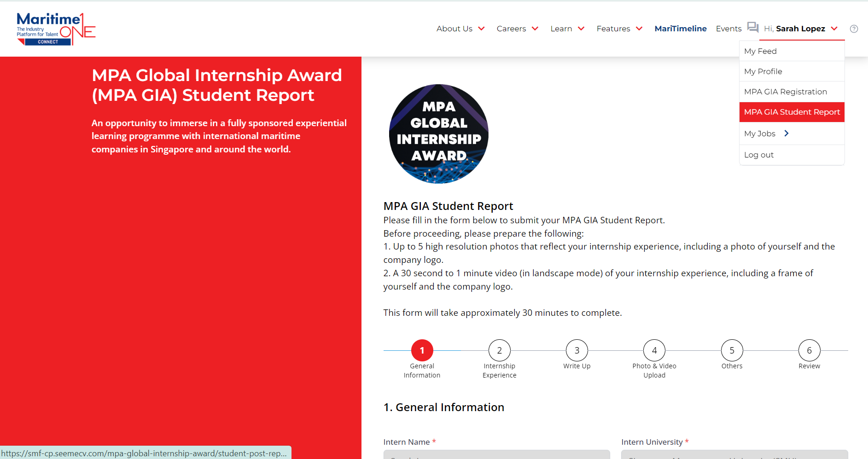Expand the Careers menu
Viewport: 868px width, 459px height.
[x=518, y=29]
